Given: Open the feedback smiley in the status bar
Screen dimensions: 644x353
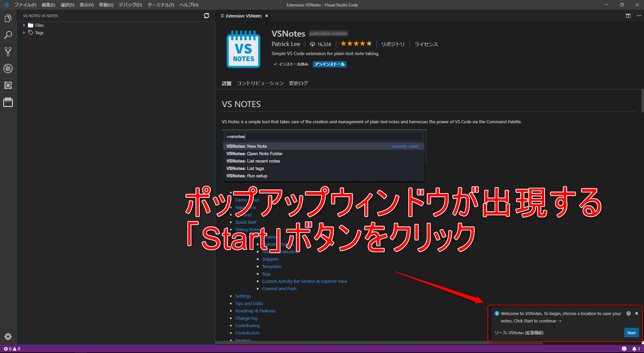Looking at the screenshot, I should coord(624,349).
